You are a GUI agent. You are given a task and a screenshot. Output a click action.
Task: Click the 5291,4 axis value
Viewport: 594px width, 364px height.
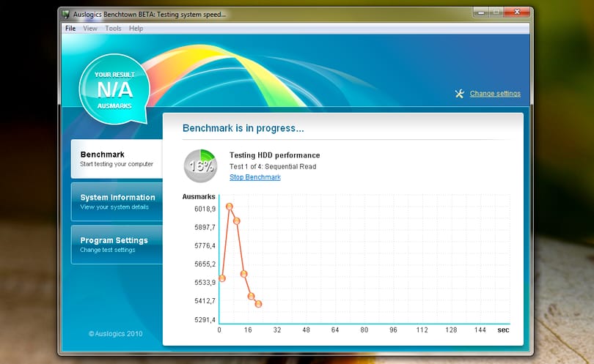coord(205,320)
